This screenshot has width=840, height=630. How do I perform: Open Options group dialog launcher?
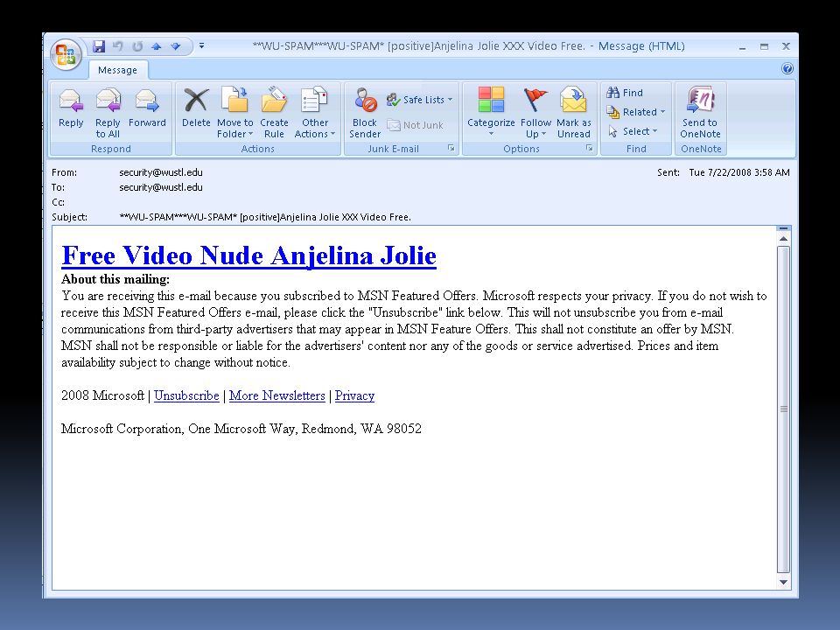(x=589, y=149)
